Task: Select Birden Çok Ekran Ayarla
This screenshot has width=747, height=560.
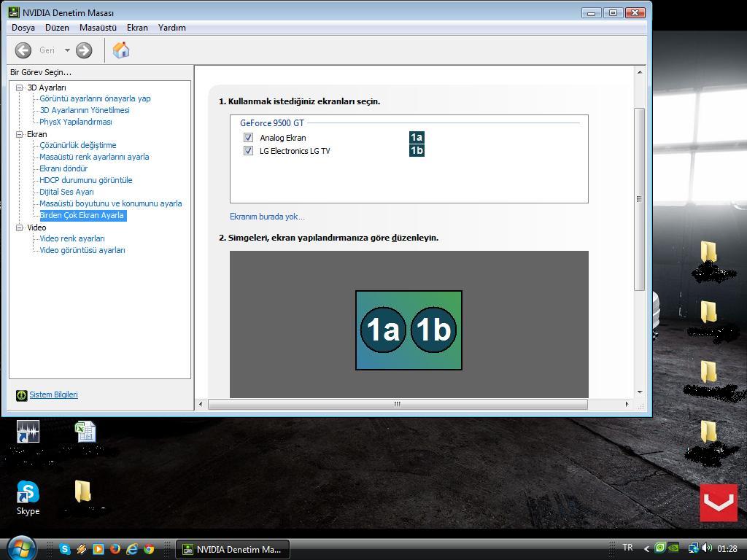Action: click(83, 215)
